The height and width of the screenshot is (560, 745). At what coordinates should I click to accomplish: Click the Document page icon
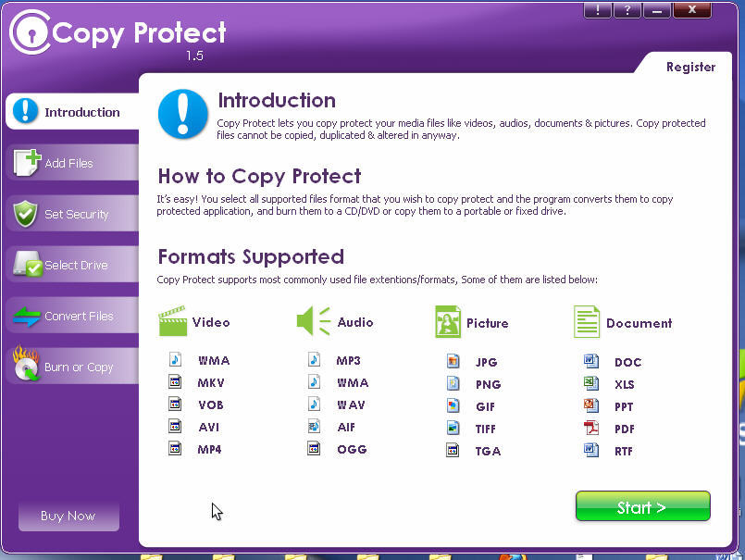click(x=587, y=322)
